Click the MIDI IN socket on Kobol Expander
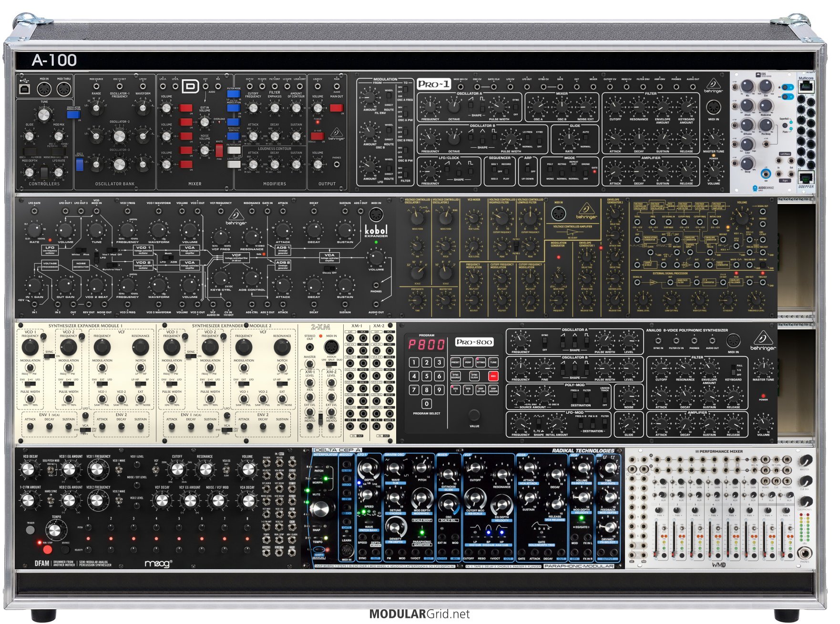This screenshot has width=840, height=624. tap(376, 214)
